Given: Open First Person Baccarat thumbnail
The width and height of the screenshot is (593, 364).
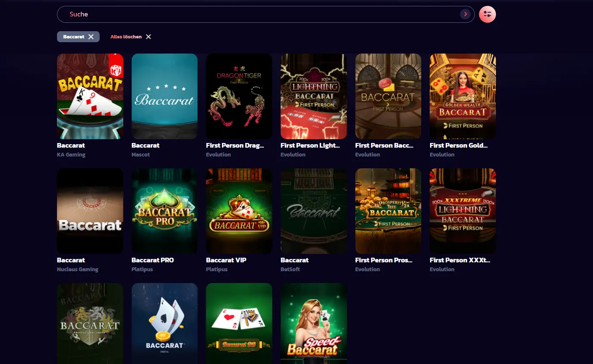Looking at the screenshot, I should pos(388,96).
